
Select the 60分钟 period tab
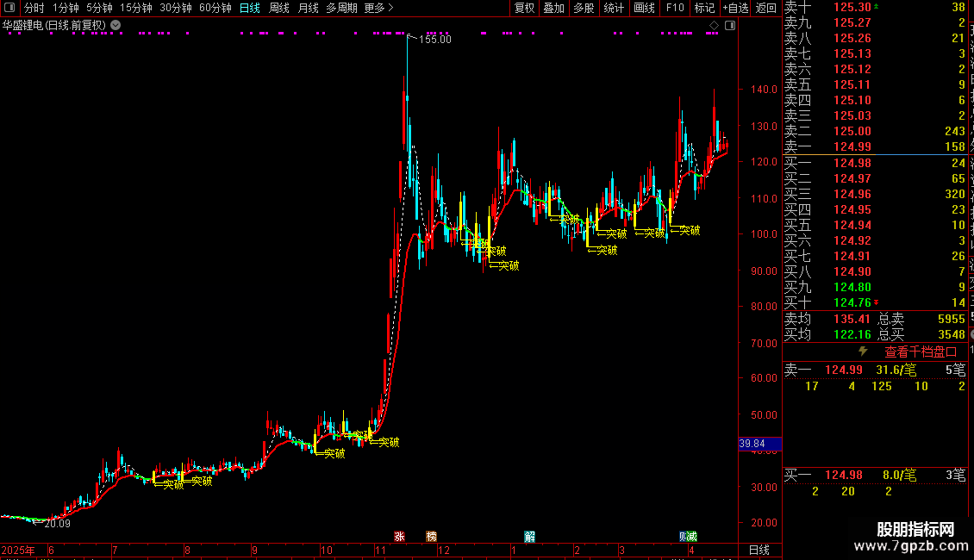coord(215,8)
